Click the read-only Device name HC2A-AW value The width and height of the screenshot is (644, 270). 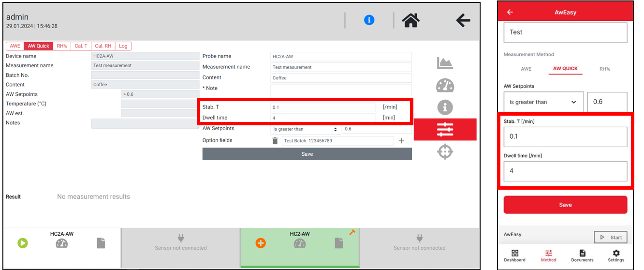[145, 56]
